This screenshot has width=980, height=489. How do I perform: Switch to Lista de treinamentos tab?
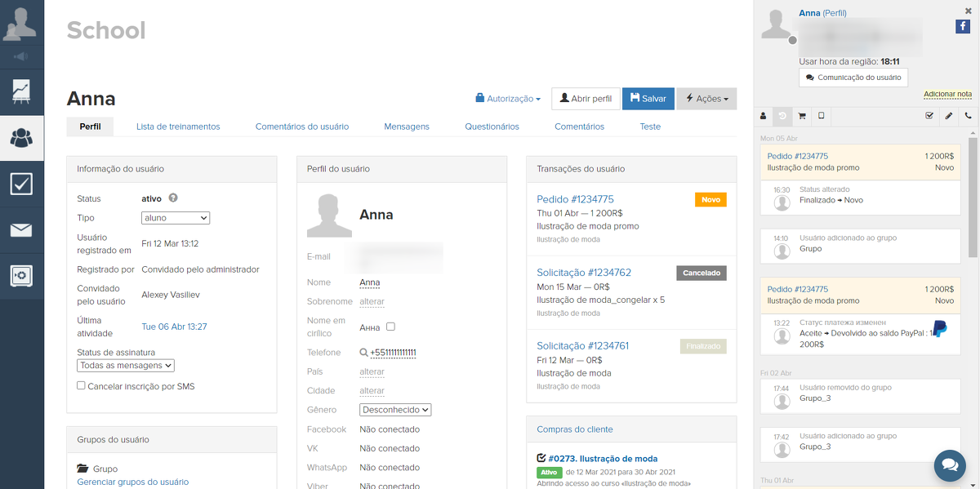click(178, 127)
